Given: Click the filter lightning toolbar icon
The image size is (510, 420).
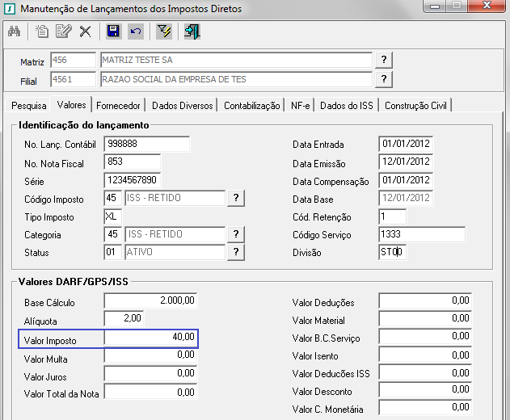Looking at the screenshot, I should 164,31.
